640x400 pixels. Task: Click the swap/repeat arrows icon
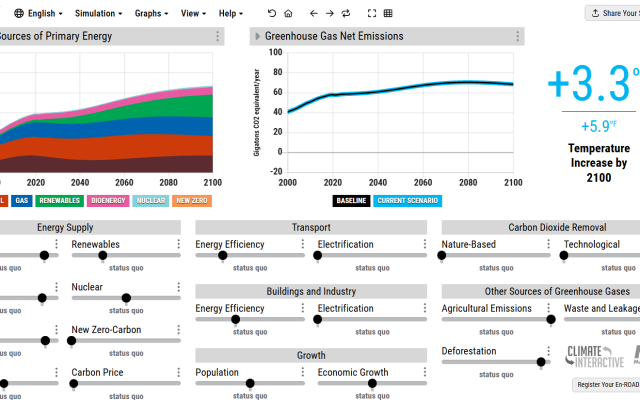pyautogui.click(x=346, y=13)
